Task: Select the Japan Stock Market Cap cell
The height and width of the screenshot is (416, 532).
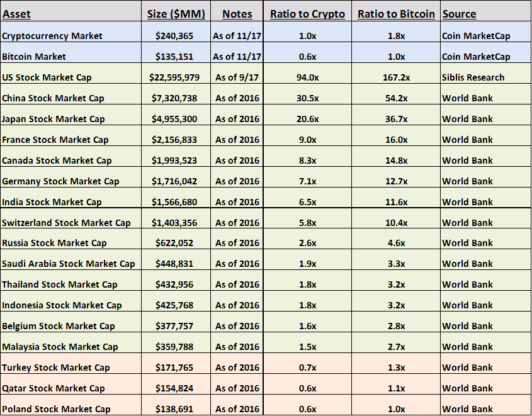Action: pyautogui.click(x=54, y=119)
